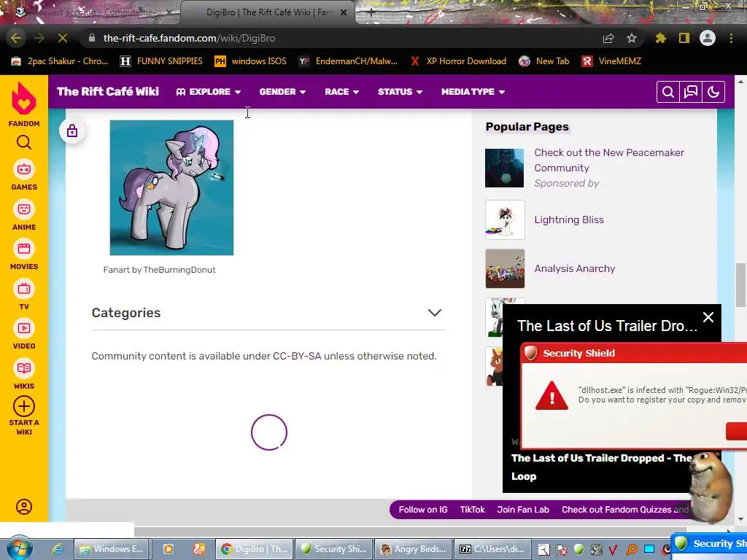Open the Lightning Bliss page link
The height and width of the screenshot is (560, 747).
[569, 219]
